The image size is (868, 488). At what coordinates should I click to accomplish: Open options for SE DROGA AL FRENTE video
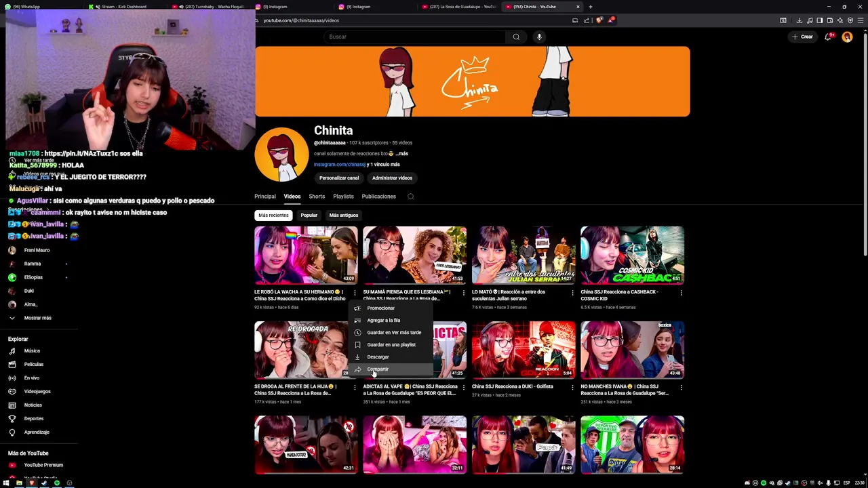point(355,388)
